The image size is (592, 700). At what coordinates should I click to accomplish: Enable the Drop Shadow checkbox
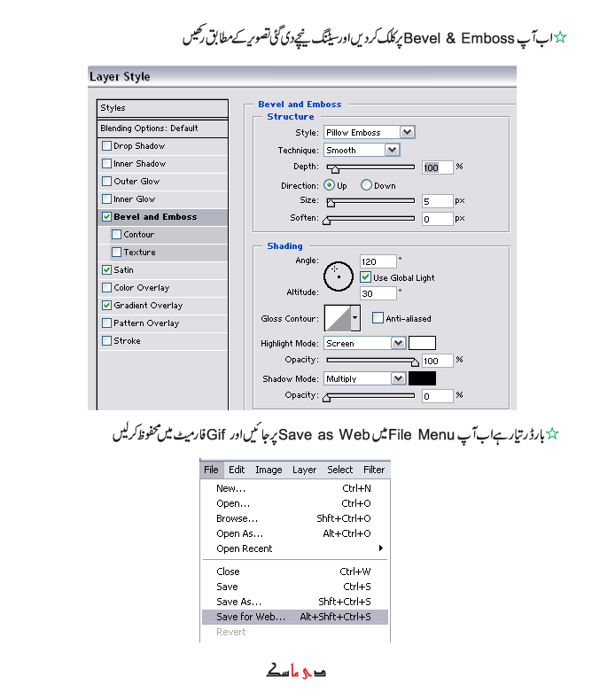pyautogui.click(x=107, y=146)
